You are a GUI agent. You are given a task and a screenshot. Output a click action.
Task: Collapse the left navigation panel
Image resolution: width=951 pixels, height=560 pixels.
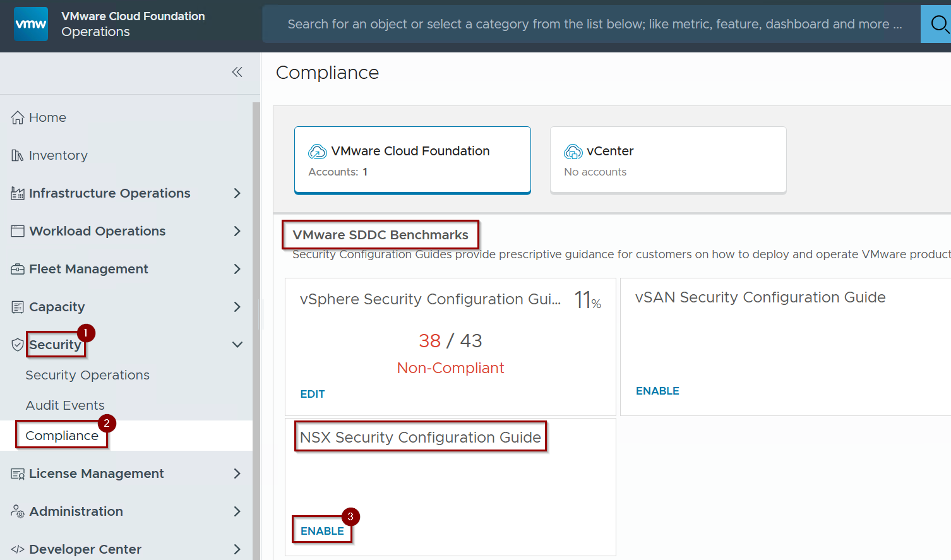[237, 72]
